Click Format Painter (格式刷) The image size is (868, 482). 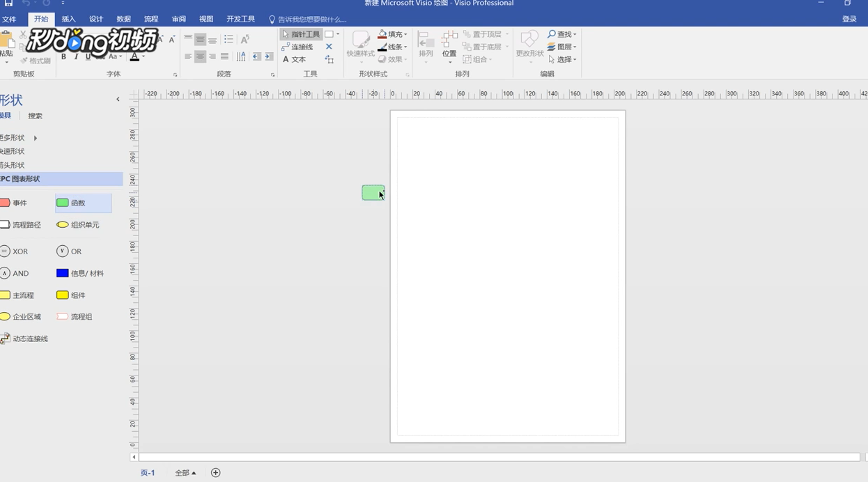36,61
